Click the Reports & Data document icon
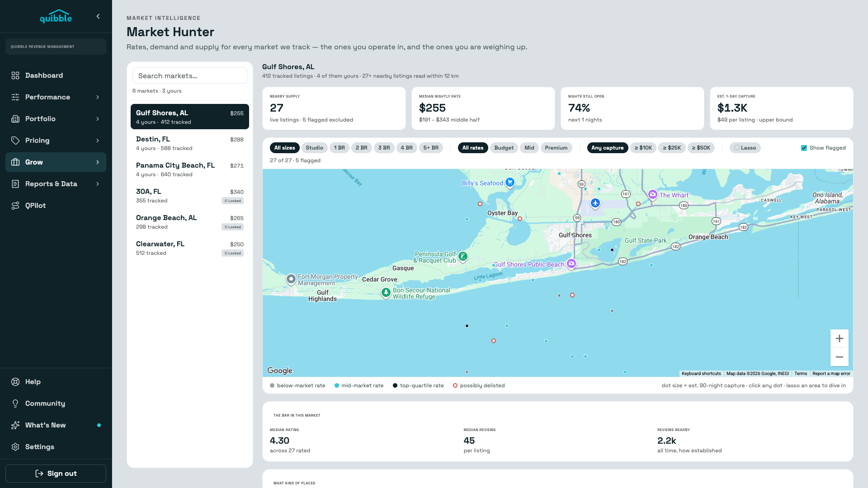Viewport: 868px width, 488px height. click(15, 184)
